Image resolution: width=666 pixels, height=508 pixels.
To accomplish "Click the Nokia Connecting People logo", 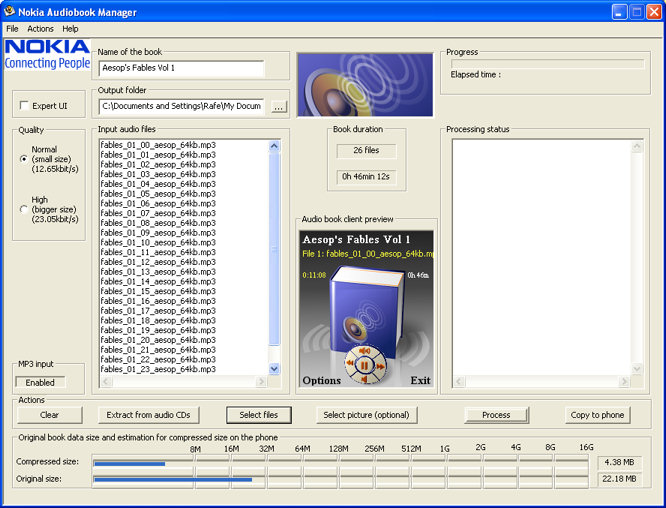I will click(47, 54).
